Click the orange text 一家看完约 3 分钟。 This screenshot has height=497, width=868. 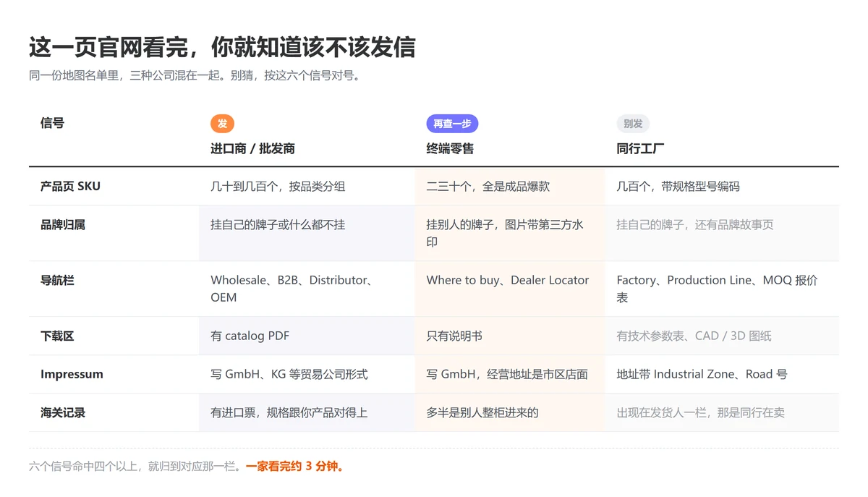coord(296,467)
